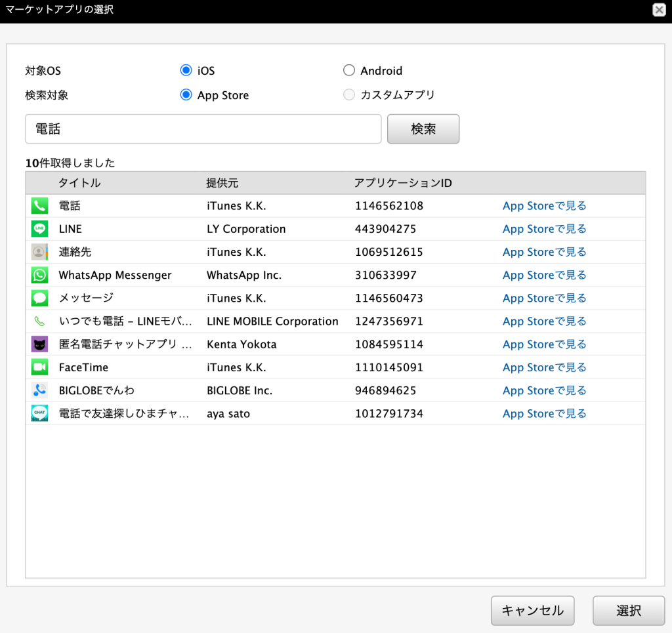Select the Android radio button

tap(348, 71)
